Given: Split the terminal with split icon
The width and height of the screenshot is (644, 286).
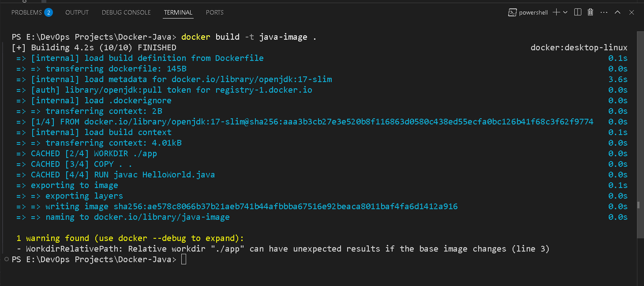Looking at the screenshot, I should pyautogui.click(x=578, y=12).
